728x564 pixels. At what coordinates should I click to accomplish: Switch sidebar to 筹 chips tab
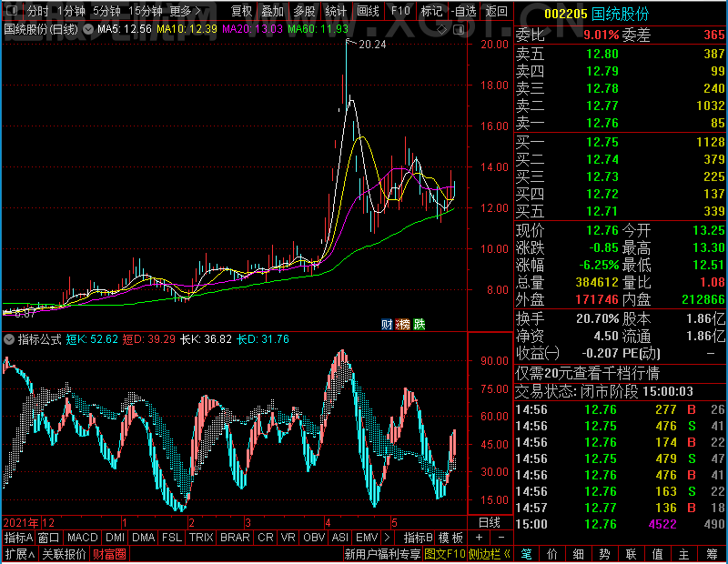tap(713, 554)
